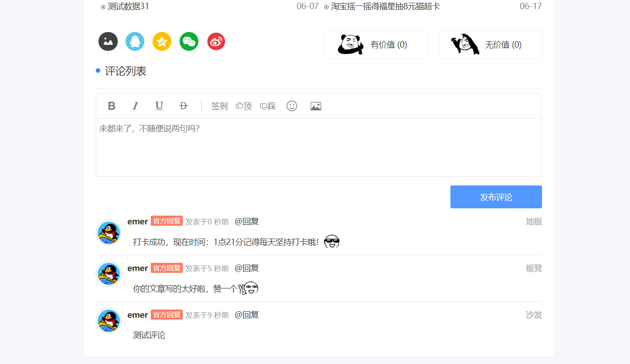Insert 签到 check-in text
This screenshot has width=630, height=364.
click(219, 106)
